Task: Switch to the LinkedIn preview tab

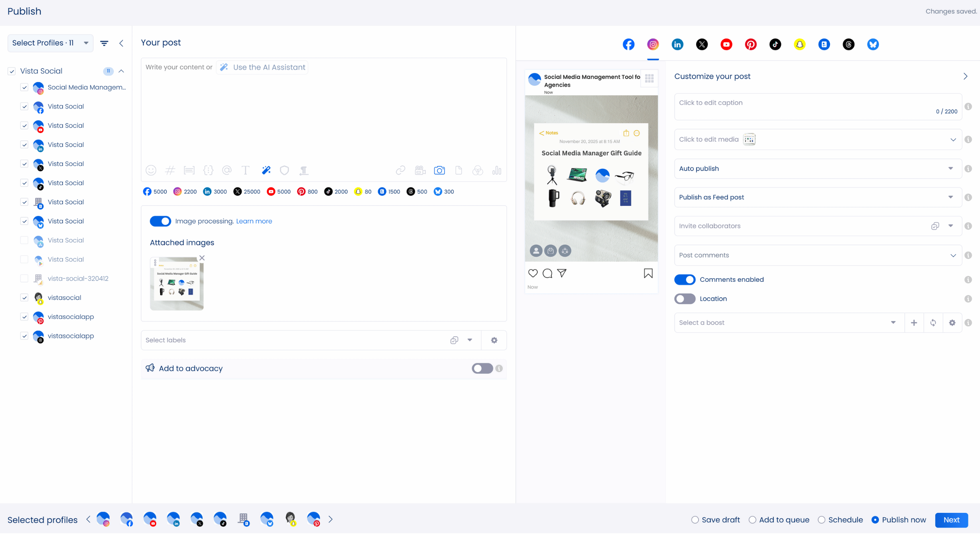Action: [677, 44]
